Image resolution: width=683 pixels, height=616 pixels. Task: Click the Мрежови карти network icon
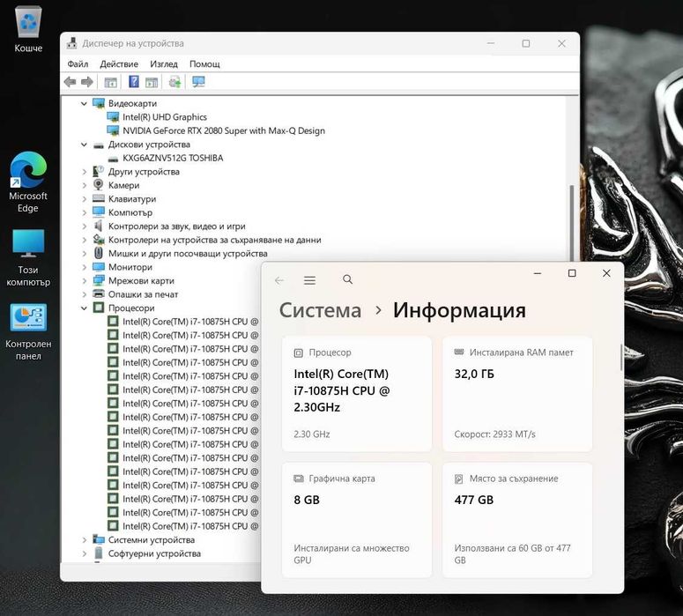click(99, 280)
